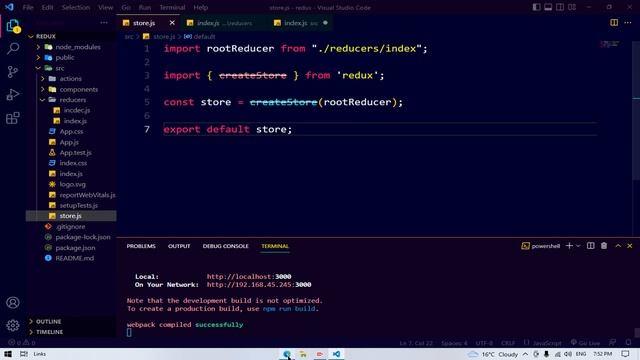Click the default breadcrumb symbol
640x360 pixels.
[200, 37]
